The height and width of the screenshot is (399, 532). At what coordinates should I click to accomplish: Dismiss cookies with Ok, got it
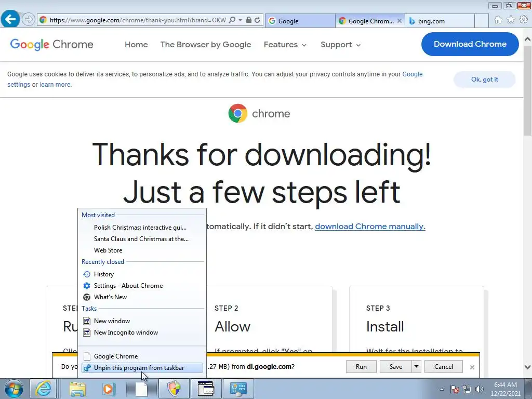tap(485, 79)
